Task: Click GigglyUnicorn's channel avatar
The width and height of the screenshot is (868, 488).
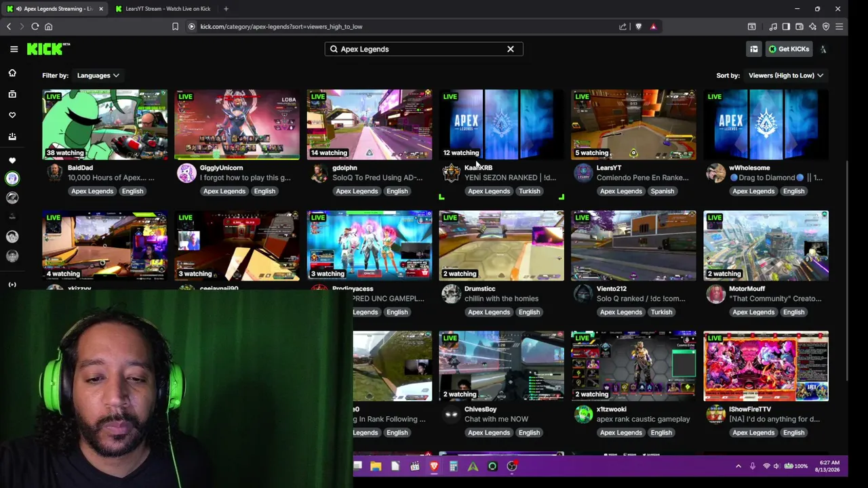Action: pos(186,173)
